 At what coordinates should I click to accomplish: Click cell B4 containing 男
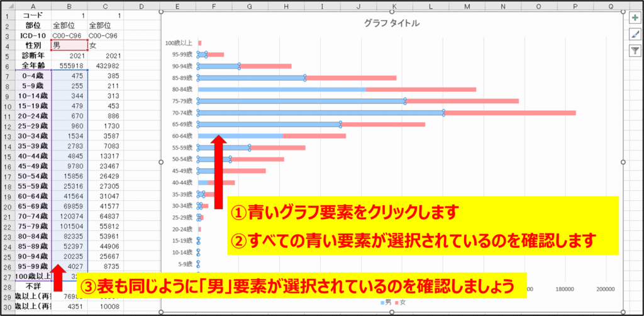click(x=69, y=45)
